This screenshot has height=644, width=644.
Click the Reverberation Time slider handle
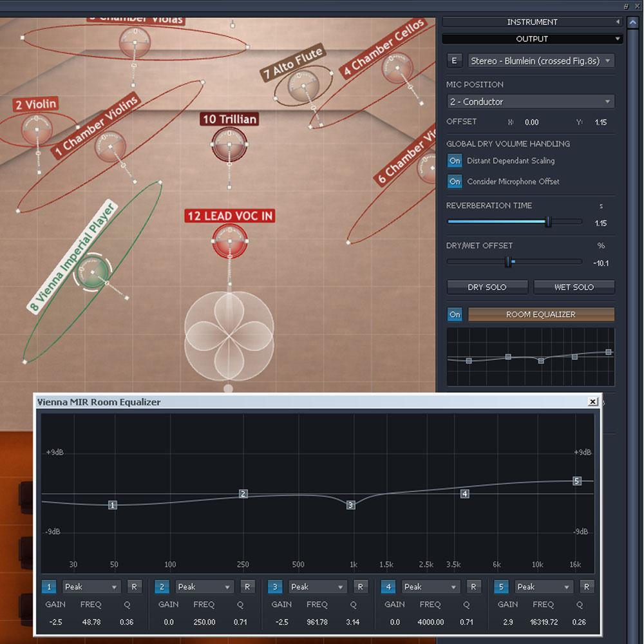549,222
